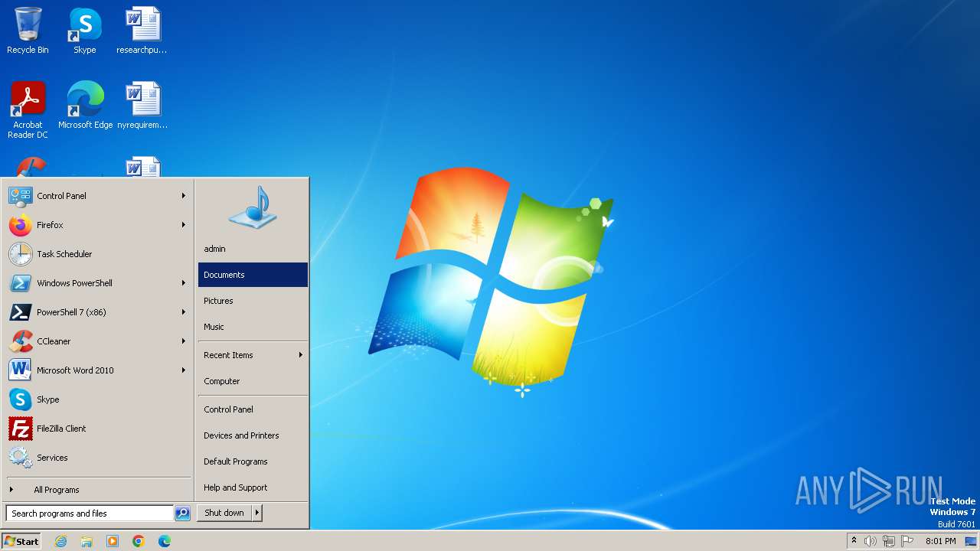Click the 8:01 PM taskbar clock

coord(940,541)
